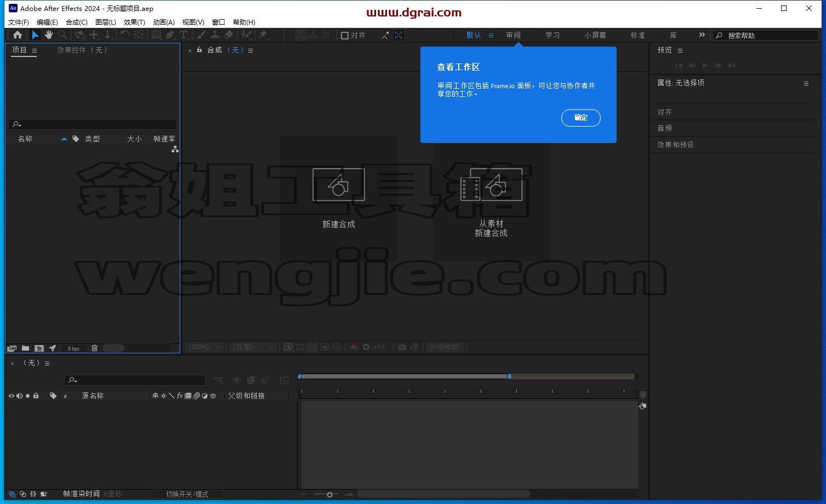Switch to the 学习 workspace
Viewport: 826px width, 504px height.
point(552,35)
